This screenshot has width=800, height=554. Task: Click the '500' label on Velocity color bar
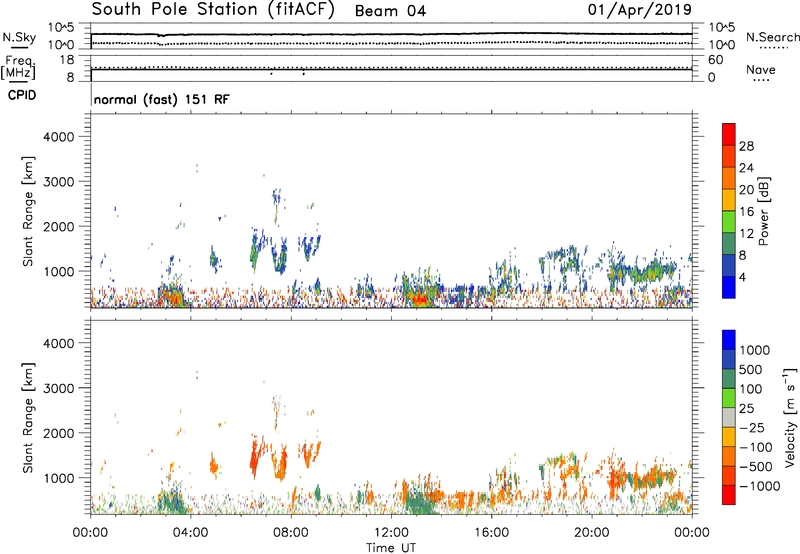pos(750,369)
